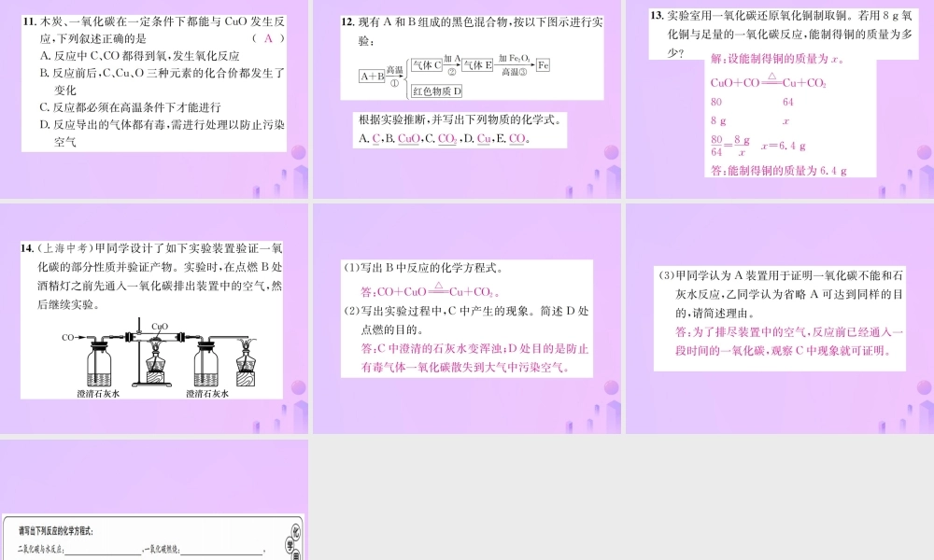The width and height of the screenshot is (934, 560).
Task: Click the line '根据实验推断,并写出下列物质的化学式'
Action: [460, 119]
